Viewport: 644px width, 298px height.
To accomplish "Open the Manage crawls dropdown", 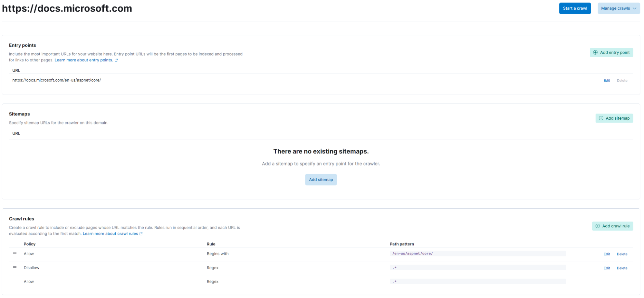I will [619, 8].
